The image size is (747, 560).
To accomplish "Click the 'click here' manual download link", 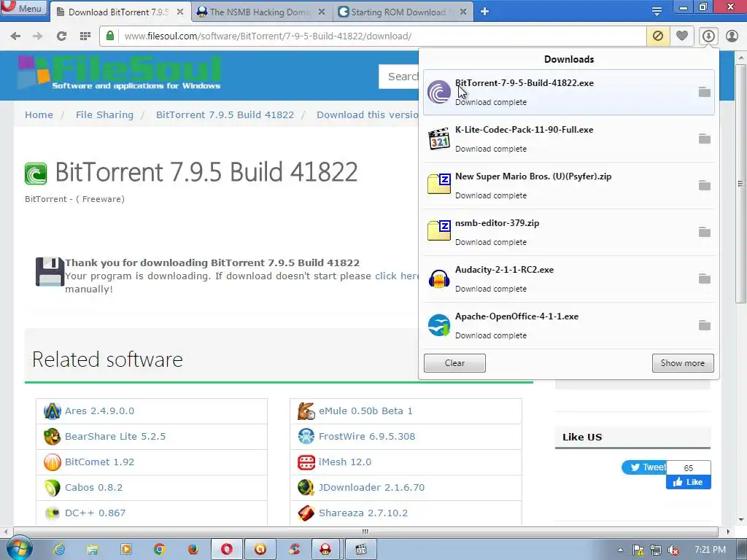I will pos(396,276).
